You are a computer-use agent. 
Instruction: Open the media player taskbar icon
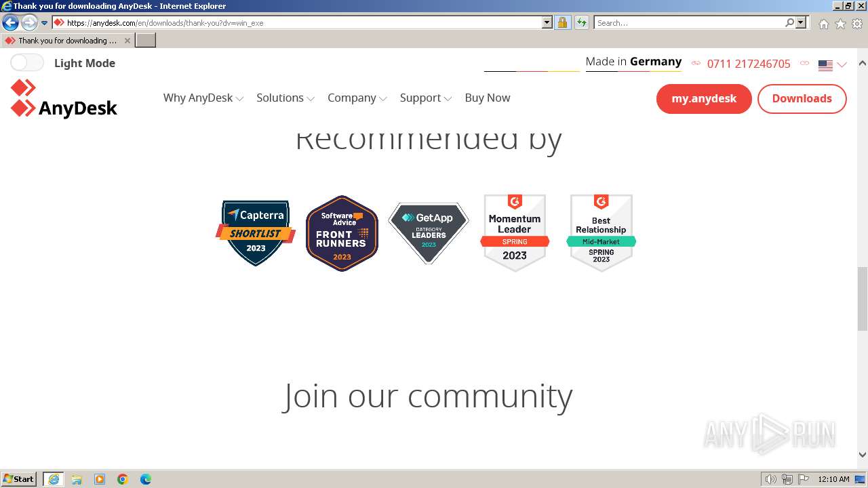coord(100,479)
